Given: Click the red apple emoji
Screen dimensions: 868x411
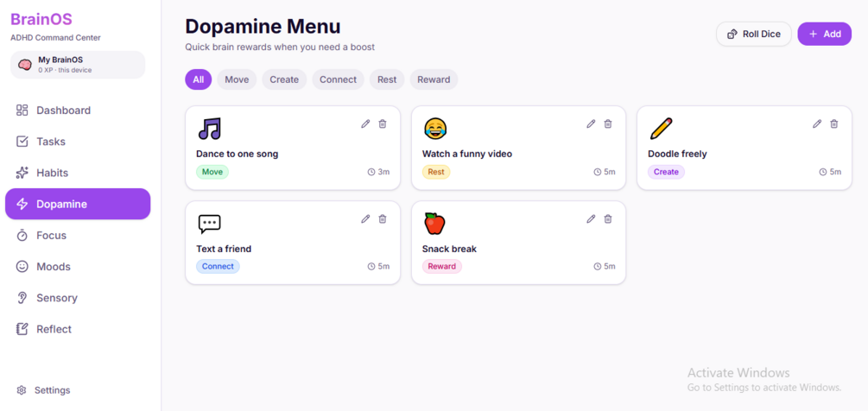Looking at the screenshot, I should pyautogui.click(x=434, y=224).
